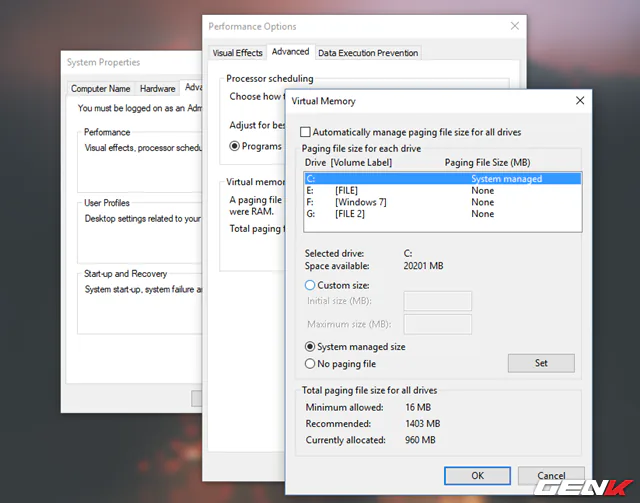Click the Recommended 1403 MB value
Screen dimensions: 640x503
coord(423,424)
